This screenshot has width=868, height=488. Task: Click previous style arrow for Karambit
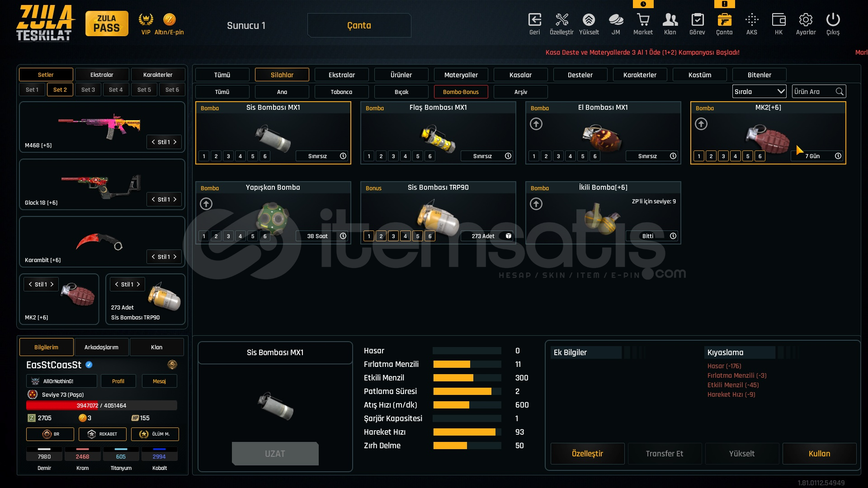153,257
